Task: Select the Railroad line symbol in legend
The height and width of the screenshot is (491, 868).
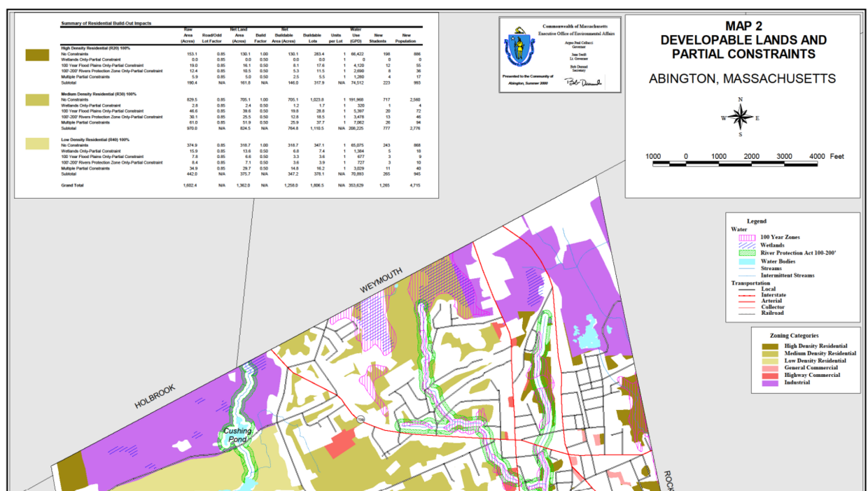Action: [745, 313]
